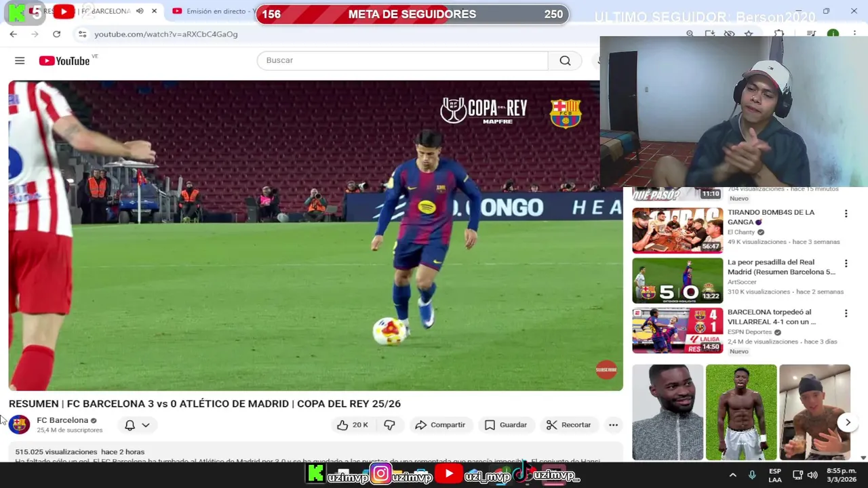Open the third Short with beanie man
The width and height of the screenshot is (868, 488).
click(x=814, y=412)
